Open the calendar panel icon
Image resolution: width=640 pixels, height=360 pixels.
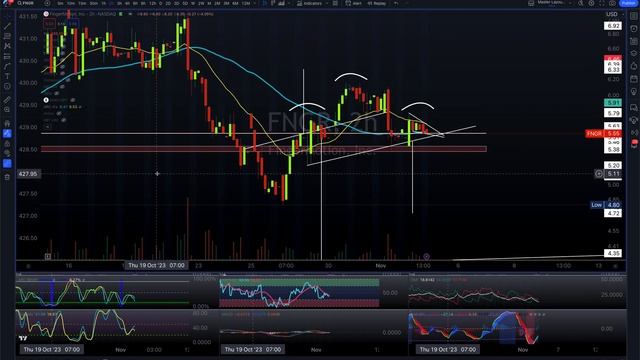point(634,78)
